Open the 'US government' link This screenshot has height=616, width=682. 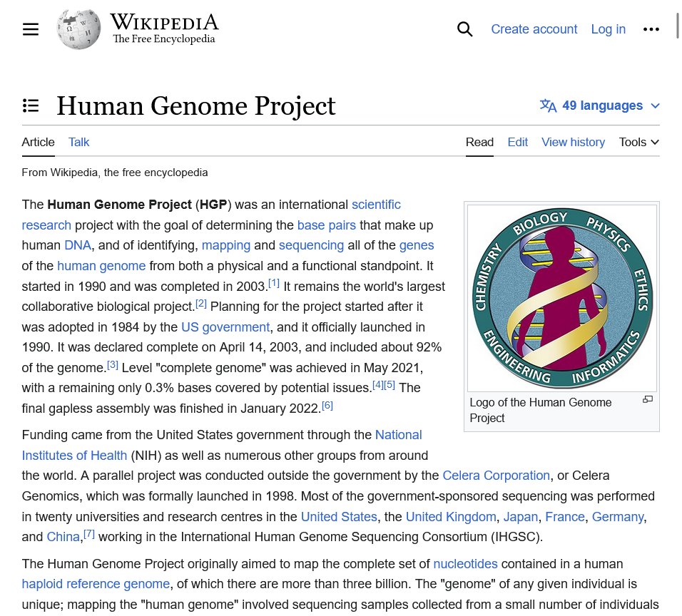[x=225, y=327]
